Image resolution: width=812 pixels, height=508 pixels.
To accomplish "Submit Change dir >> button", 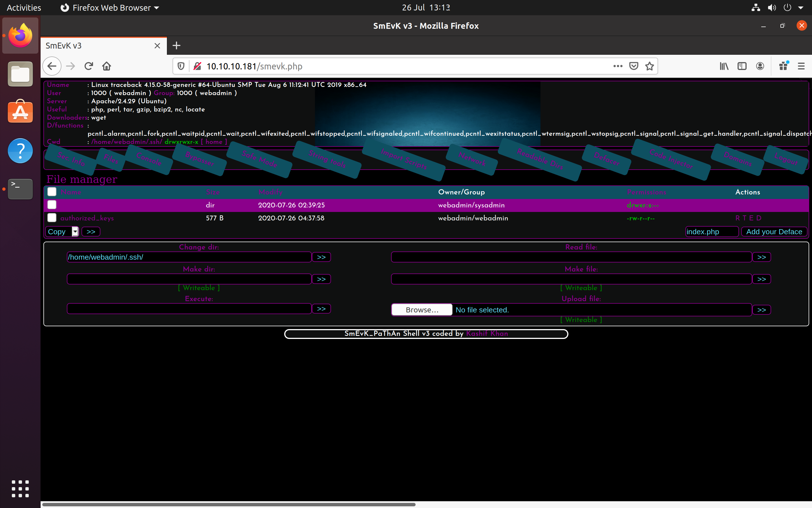I will tap(321, 257).
